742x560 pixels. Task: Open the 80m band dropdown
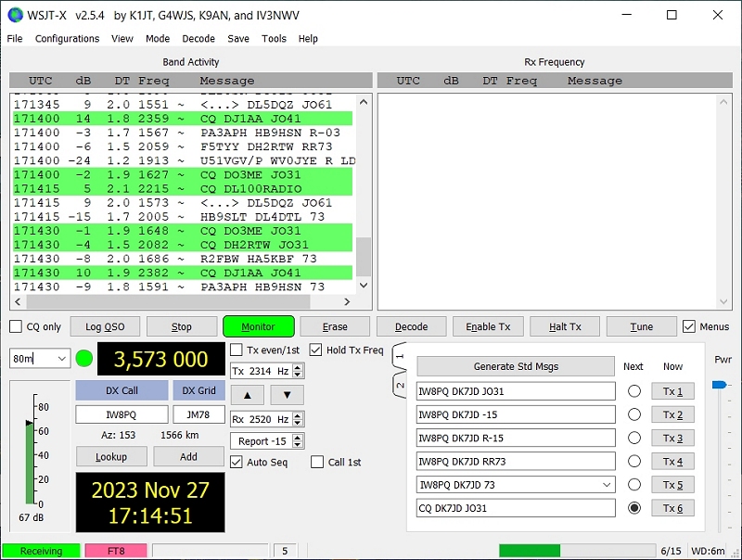[x=61, y=358]
